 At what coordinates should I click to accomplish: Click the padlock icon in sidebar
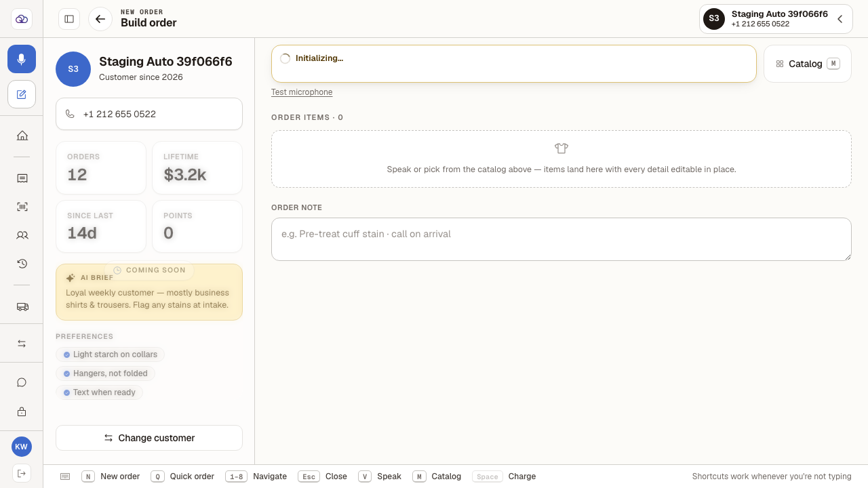coord(22,411)
